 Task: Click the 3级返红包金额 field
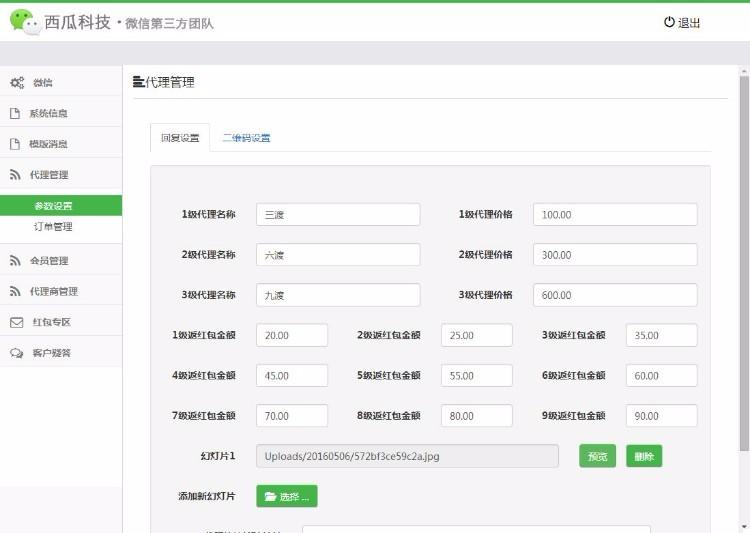tap(662, 335)
